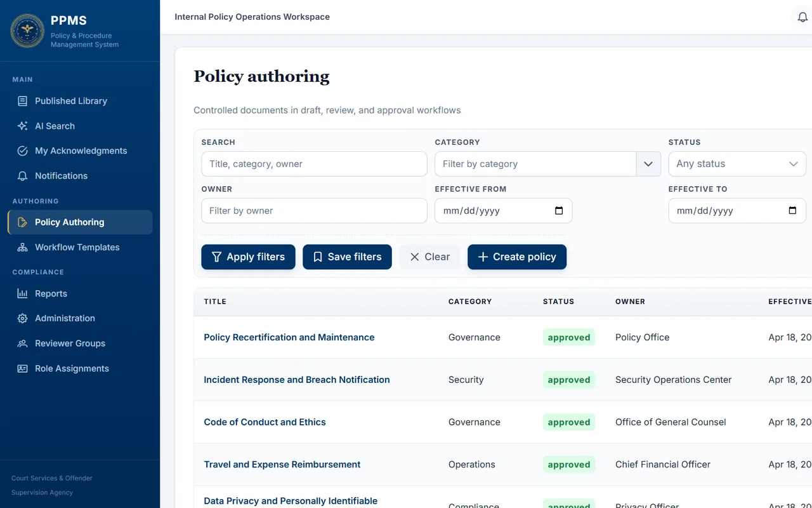The width and height of the screenshot is (812, 508).
Task: Focus the Search title, category, owner field
Action: (x=314, y=164)
